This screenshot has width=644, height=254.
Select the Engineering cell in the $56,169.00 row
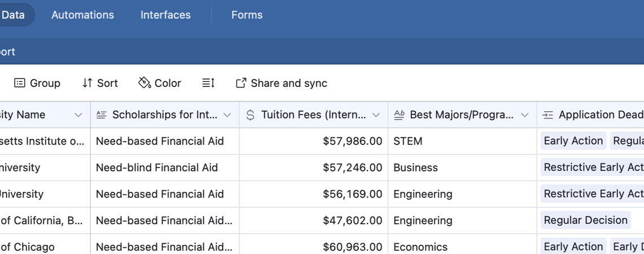tap(462, 194)
